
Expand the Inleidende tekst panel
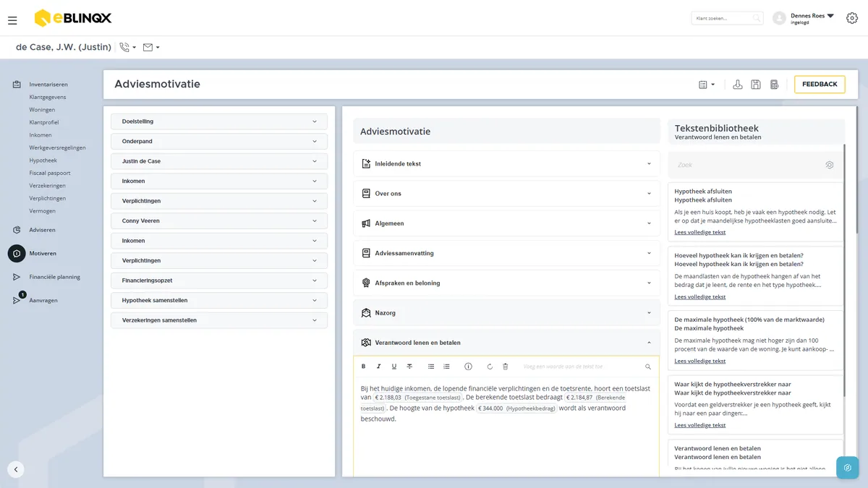[x=506, y=164]
